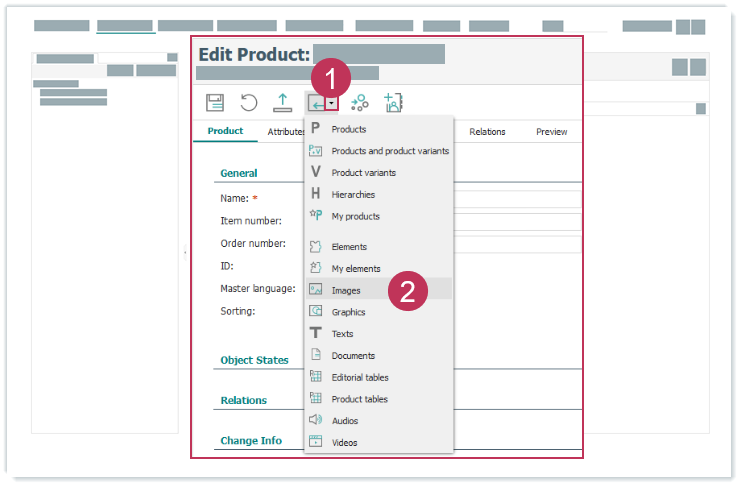Screen dimensions: 741x487
Task: Click the Videos icon in menu
Action: pyautogui.click(x=315, y=442)
